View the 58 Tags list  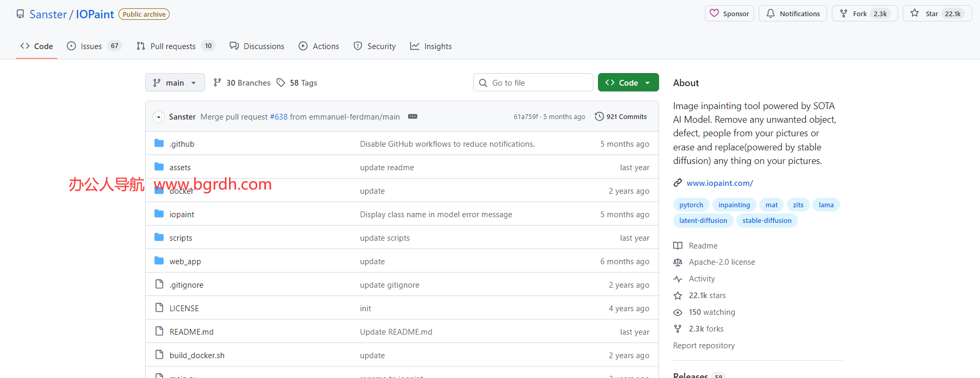click(x=303, y=82)
